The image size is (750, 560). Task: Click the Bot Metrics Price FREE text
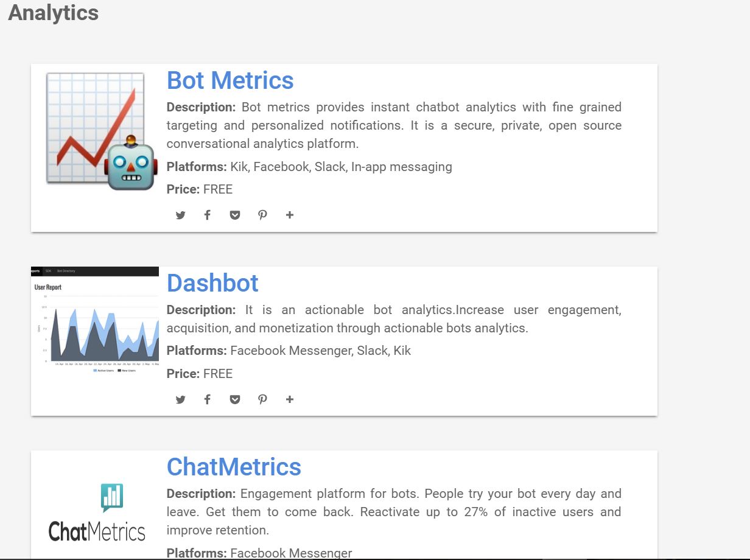coord(200,189)
